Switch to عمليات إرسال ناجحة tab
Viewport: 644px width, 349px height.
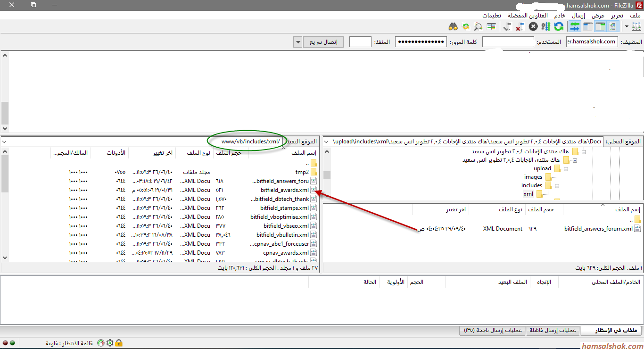(x=493, y=330)
